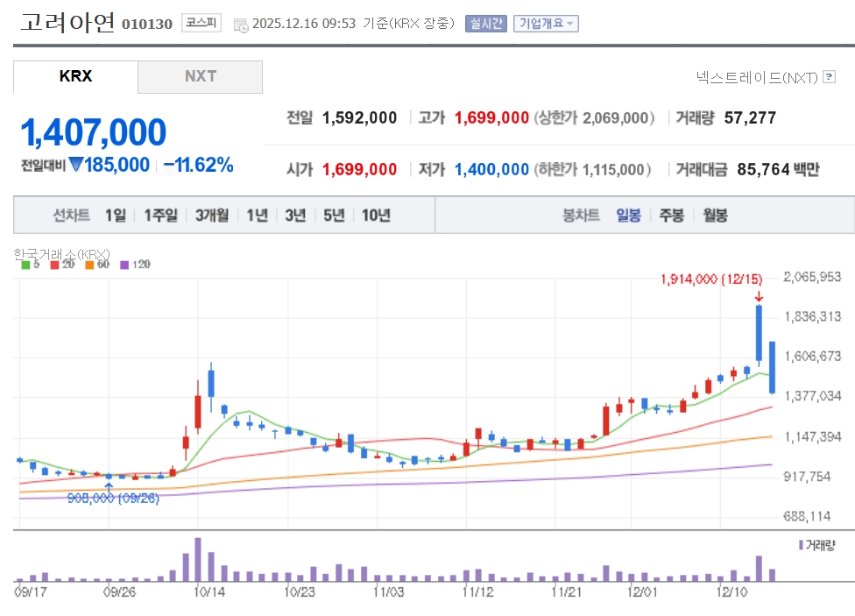The image size is (855, 616).
Task: Switch candle chart to 월봉
Action: pyautogui.click(x=715, y=215)
